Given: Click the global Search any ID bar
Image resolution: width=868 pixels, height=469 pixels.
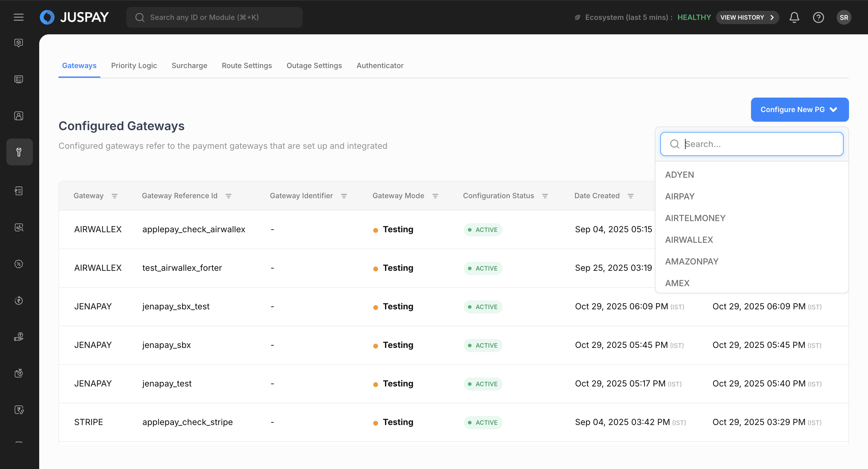Looking at the screenshot, I should pos(214,17).
